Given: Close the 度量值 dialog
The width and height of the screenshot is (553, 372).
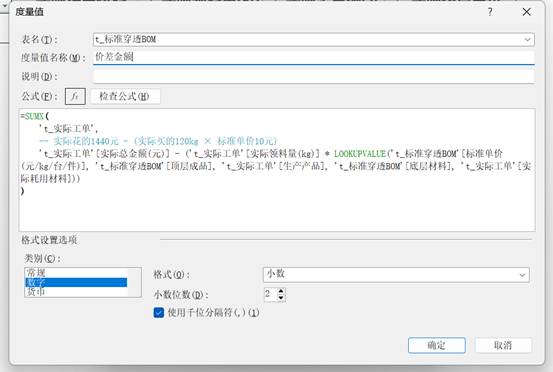Looking at the screenshot, I should [527, 12].
